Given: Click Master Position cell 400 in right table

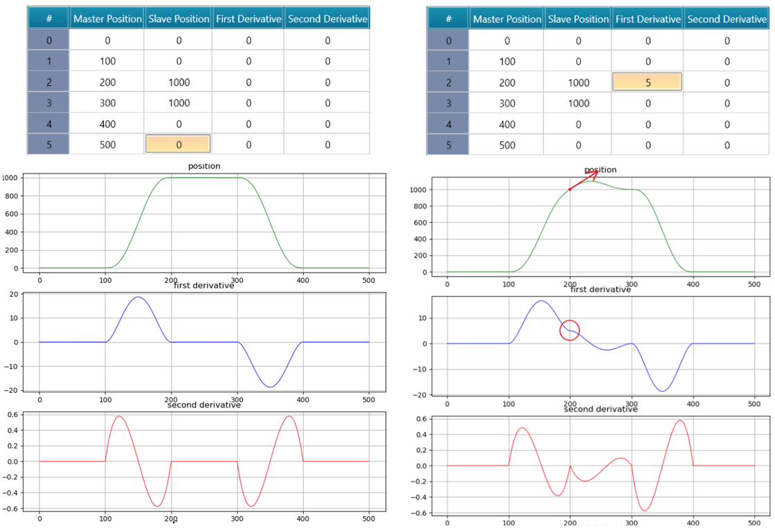Looking at the screenshot, I should [507, 125].
